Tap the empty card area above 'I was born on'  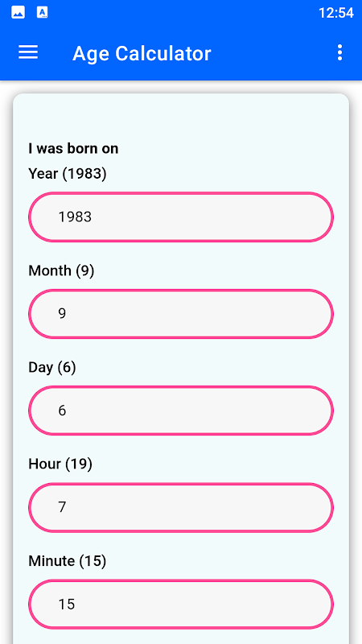click(180, 117)
